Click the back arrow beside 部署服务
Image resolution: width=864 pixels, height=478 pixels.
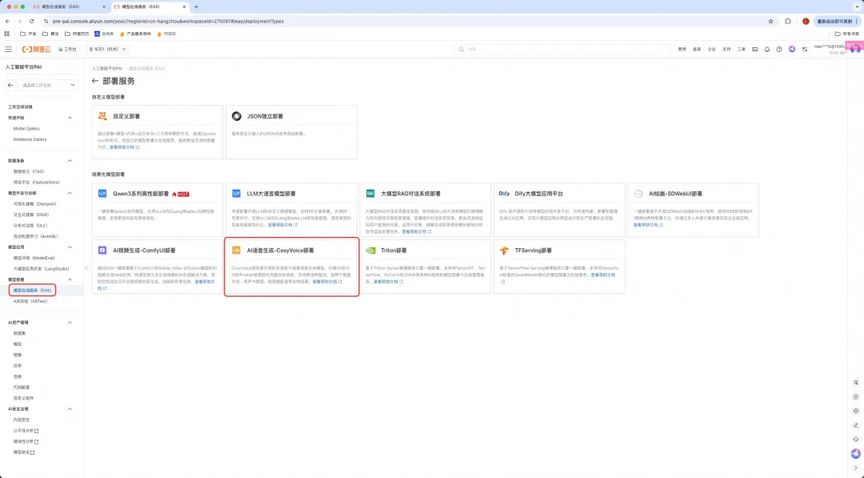[x=96, y=81]
